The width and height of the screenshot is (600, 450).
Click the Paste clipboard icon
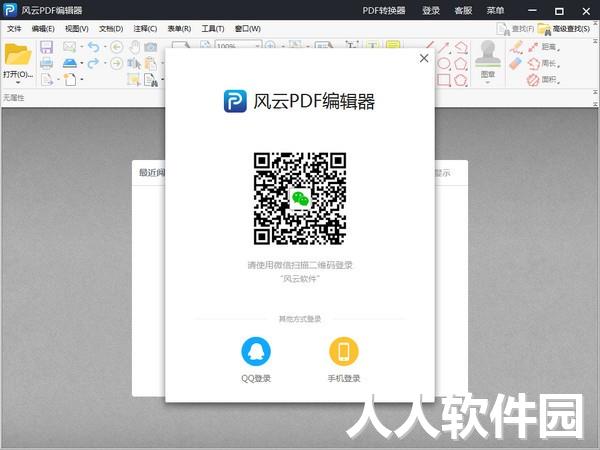click(150, 63)
